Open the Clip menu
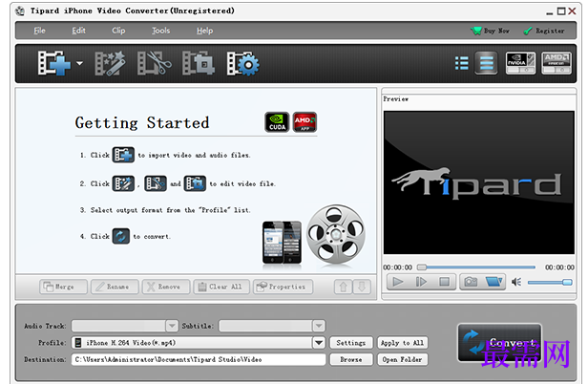 pos(118,31)
